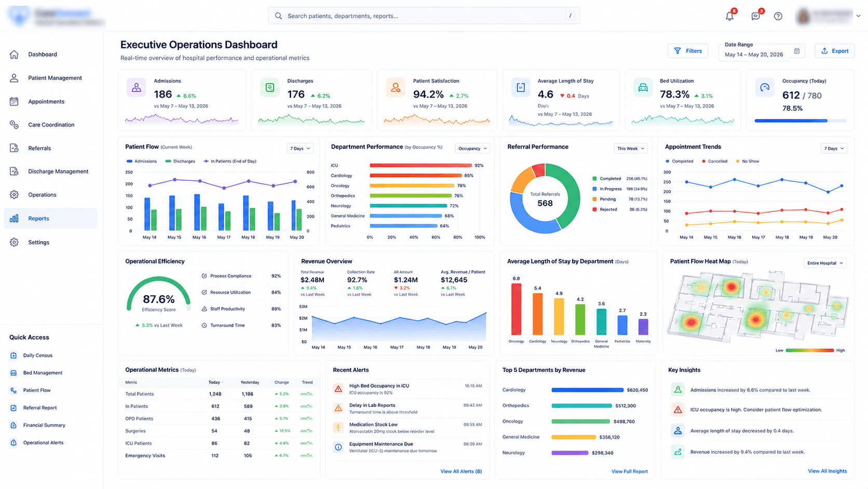Toggle the No Show legend series
Screen dimensions: 868x489
[748, 161]
